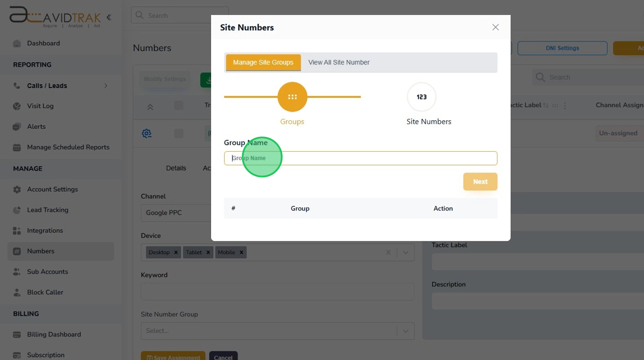Focus the Group Name input field
This screenshot has height=360, width=644.
[x=361, y=158]
